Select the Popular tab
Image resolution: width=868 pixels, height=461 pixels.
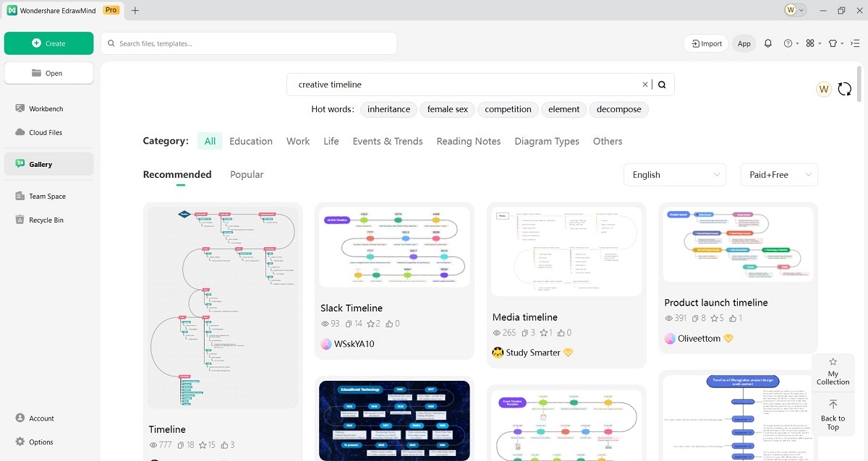pyautogui.click(x=247, y=174)
